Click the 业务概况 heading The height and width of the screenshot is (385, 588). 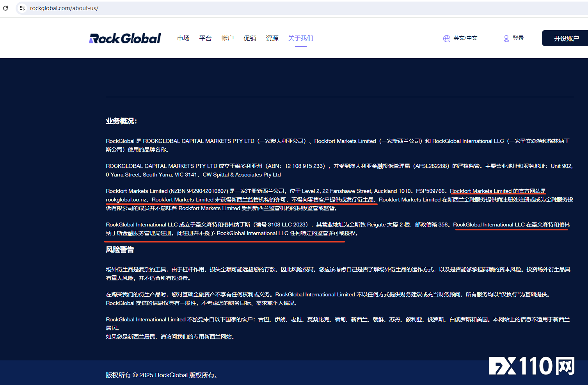point(121,121)
